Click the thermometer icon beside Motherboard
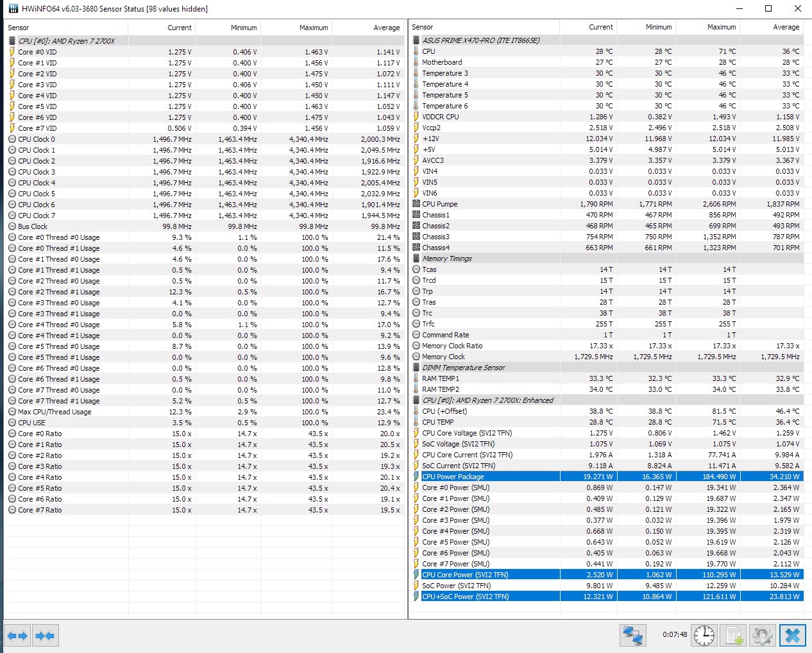 (416, 62)
